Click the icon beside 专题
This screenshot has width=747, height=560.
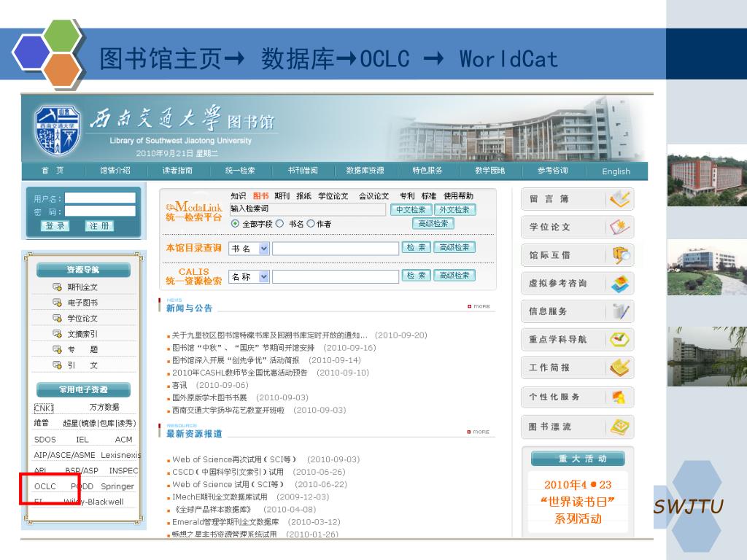pos(57,349)
